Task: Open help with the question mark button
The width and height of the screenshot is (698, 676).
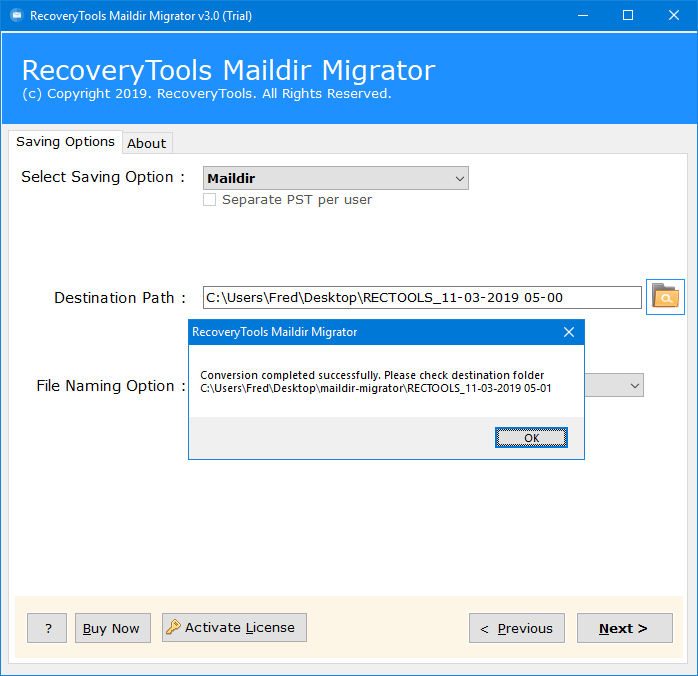Action: 47,628
